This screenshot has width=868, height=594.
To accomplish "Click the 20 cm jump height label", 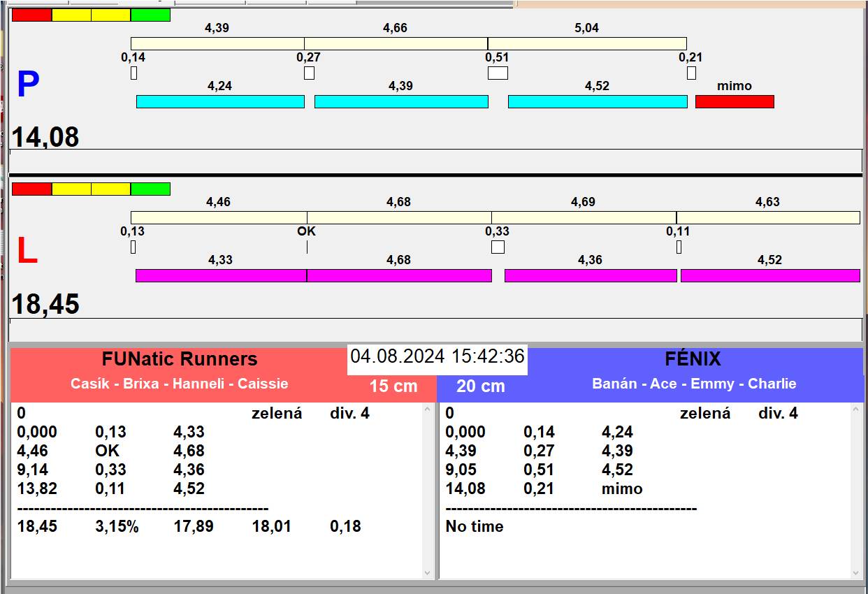I will point(481,386).
